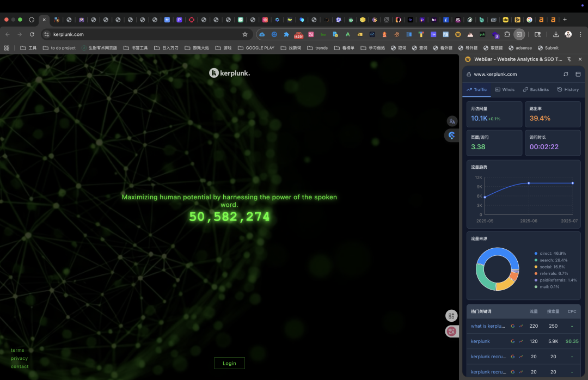
Task: Click the blue cloud extension icon
Action: coord(262,34)
